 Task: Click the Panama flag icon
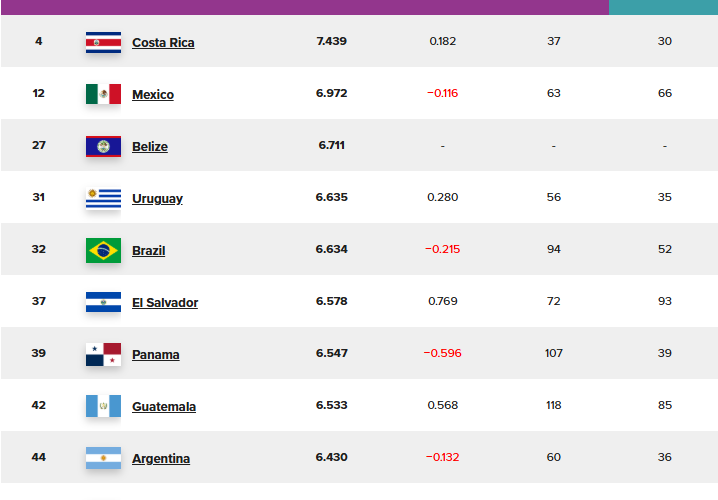pos(103,354)
